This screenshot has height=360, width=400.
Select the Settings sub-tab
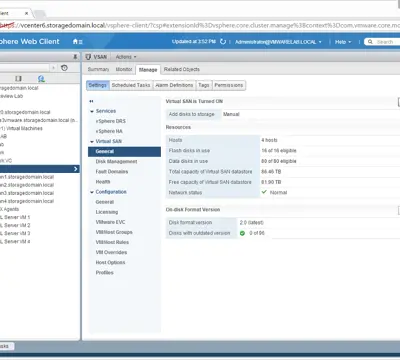coord(98,85)
